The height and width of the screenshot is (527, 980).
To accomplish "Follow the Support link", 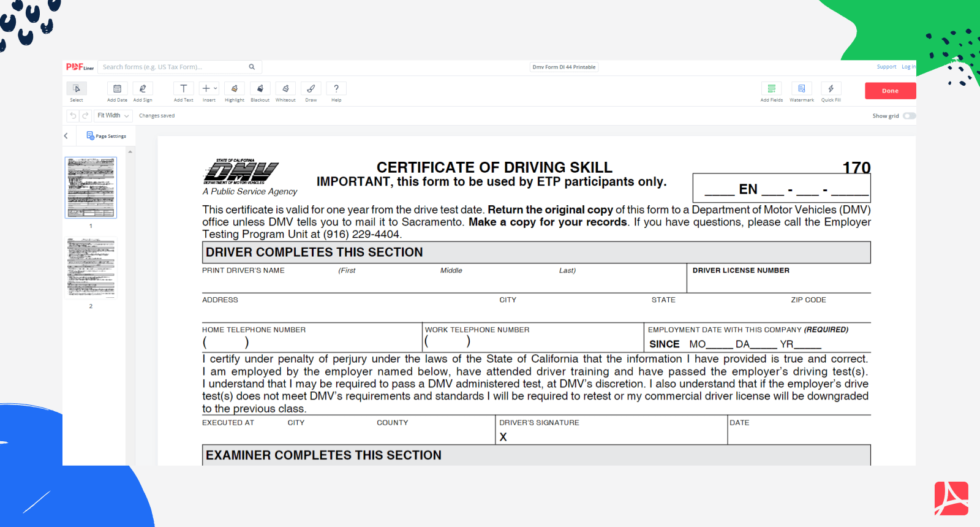I will click(x=886, y=67).
